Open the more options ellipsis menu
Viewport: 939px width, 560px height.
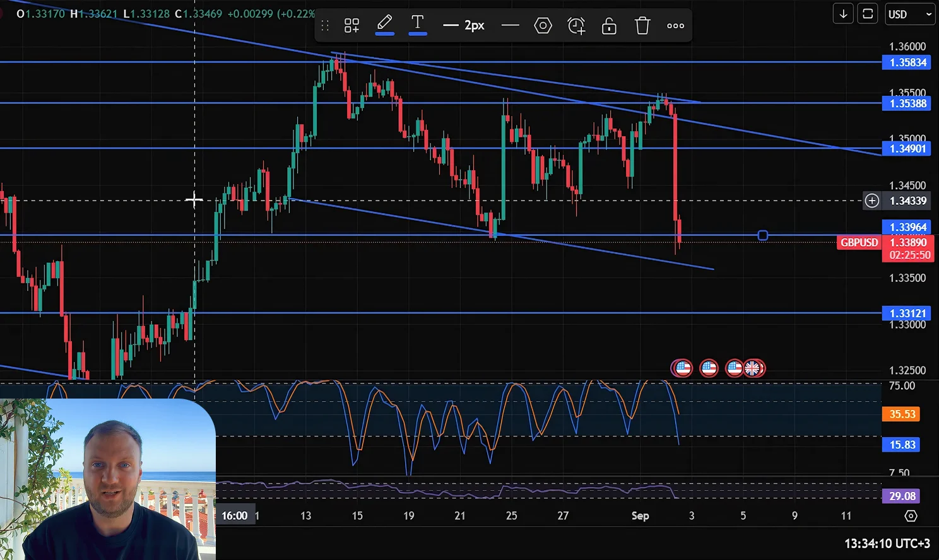coord(675,26)
